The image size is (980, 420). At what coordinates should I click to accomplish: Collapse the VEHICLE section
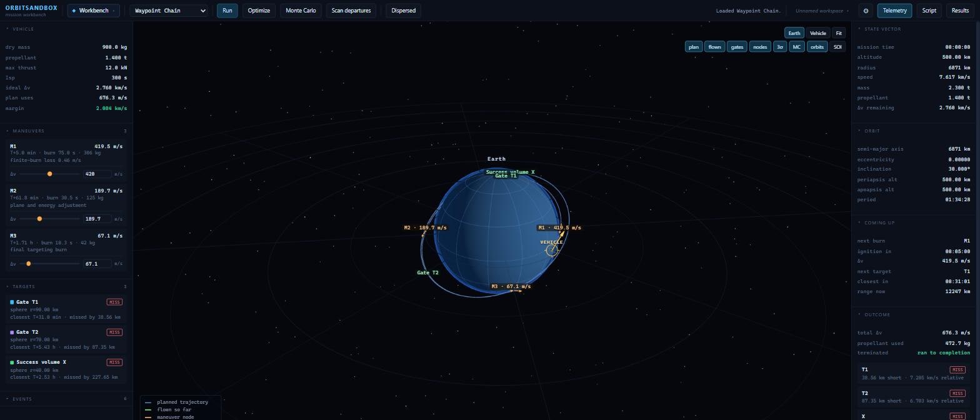[x=66, y=29]
